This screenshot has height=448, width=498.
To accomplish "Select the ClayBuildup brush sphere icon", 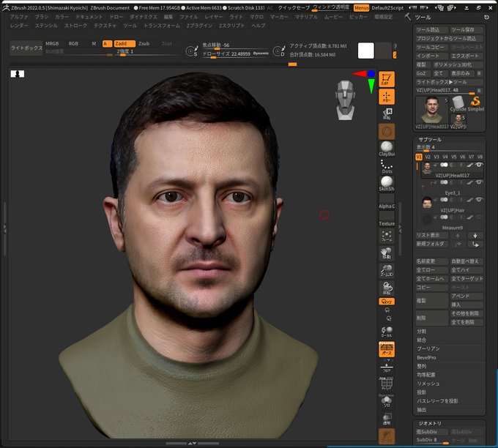I will (387, 146).
